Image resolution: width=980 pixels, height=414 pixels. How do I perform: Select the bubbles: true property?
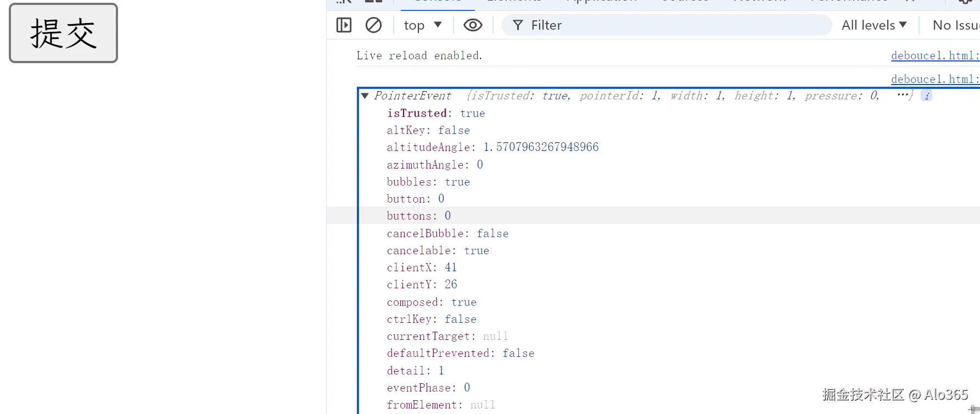(x=428, y=182)
